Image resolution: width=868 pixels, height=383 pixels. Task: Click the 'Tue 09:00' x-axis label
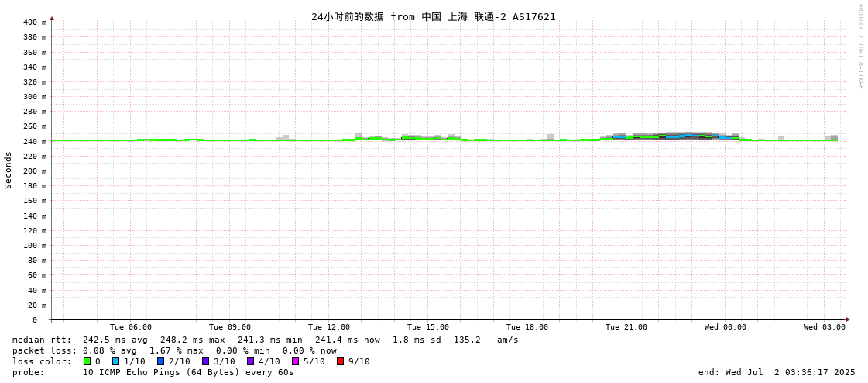(230, 327)
